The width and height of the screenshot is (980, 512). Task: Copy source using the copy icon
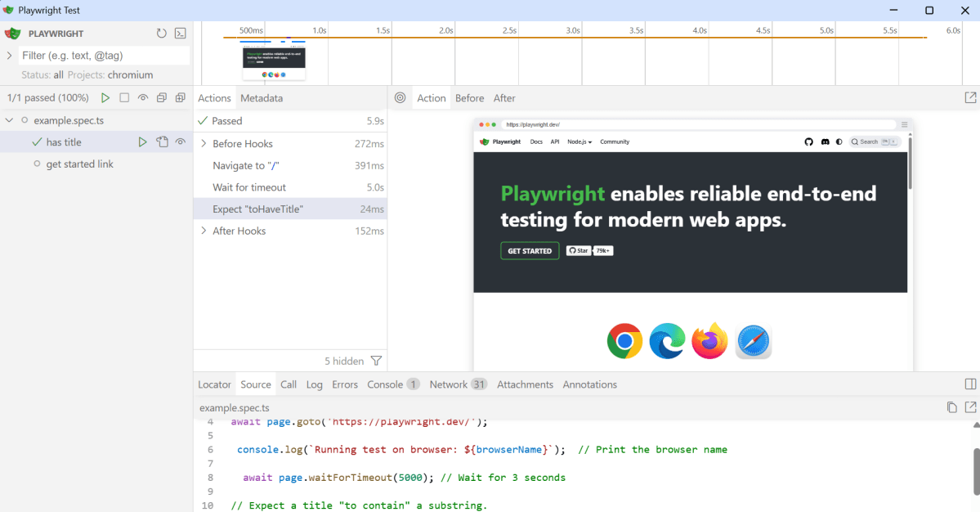pos(951,407)
